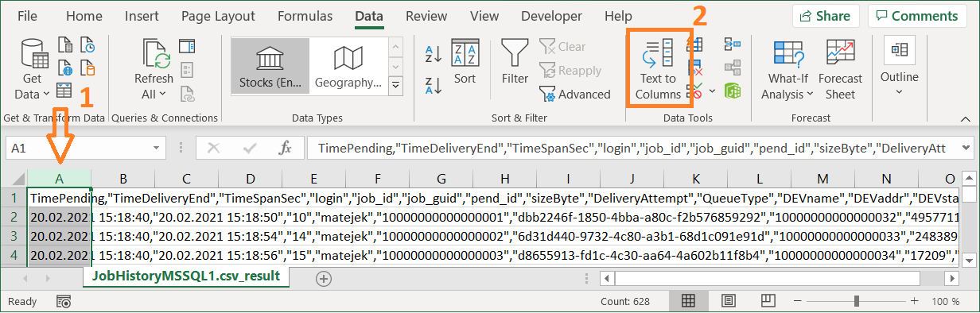The width and height of the screenshot is (980, 313).
Task: Switch to the Review tab
Action: 426,16
